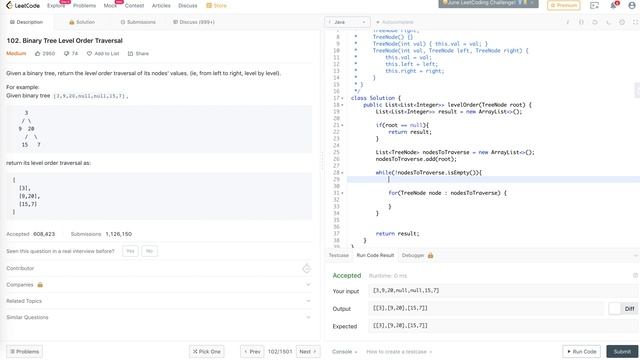The height and width of the screenshot is (360, 640).
Task: Click the editor info icon
Action: point(568,22)
